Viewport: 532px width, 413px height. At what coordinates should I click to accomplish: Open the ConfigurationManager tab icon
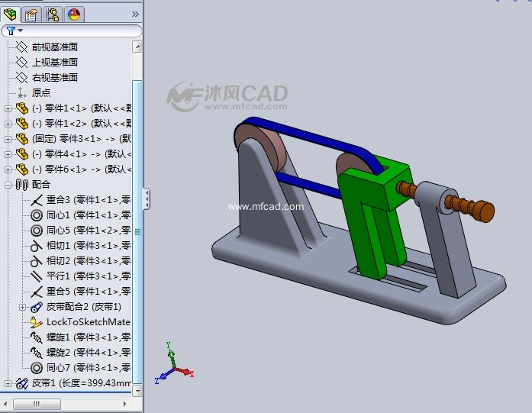(53, 14)
